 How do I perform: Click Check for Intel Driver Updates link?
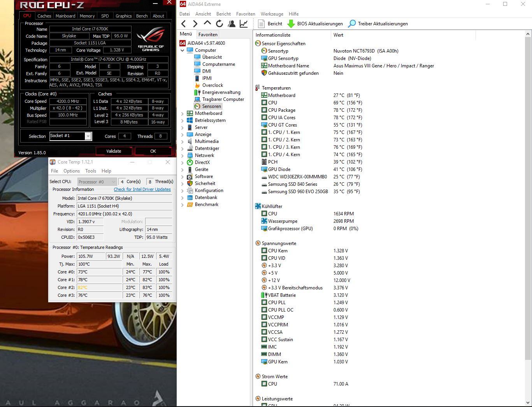[142, 189]
